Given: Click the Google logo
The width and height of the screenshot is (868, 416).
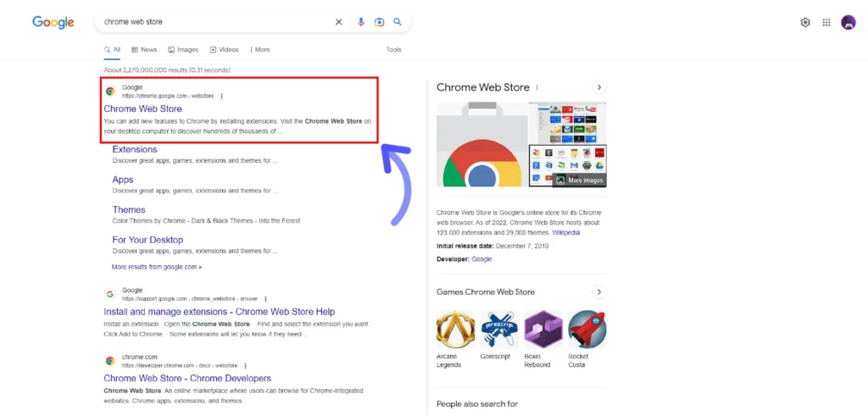Looking at the screenshot, I should [x=53, y=22].
